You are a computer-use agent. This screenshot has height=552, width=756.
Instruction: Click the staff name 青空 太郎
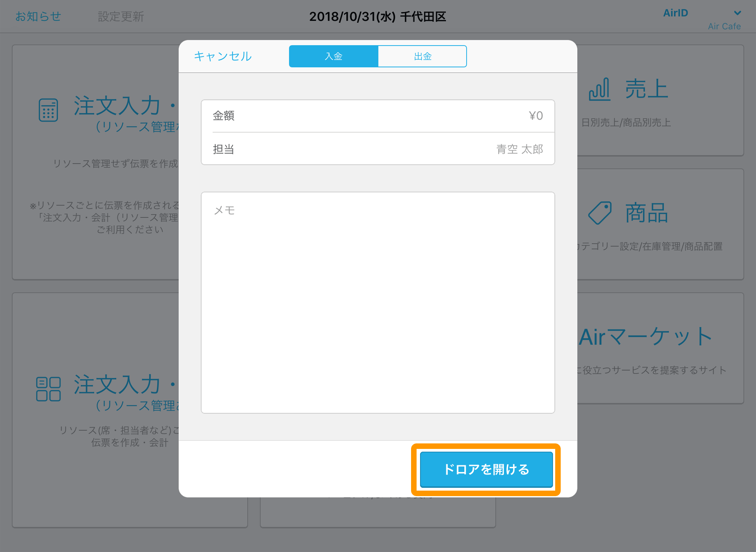519,149
